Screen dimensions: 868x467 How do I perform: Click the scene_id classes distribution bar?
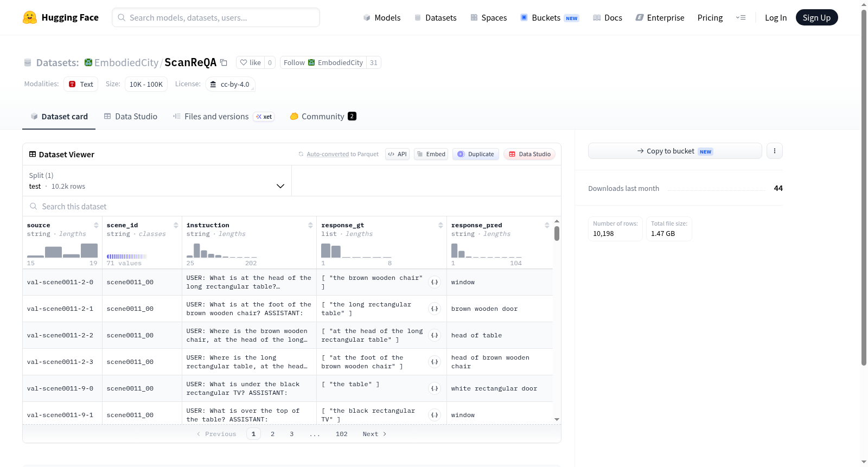click(126, 256)
